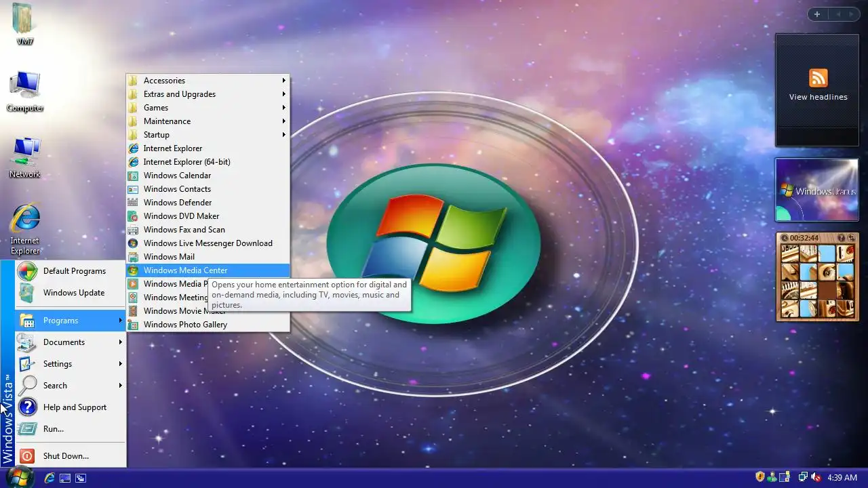Viewport: 868px width, 488px height.
Task: Select Windows Defender menu entry
Action: (208, 203)
